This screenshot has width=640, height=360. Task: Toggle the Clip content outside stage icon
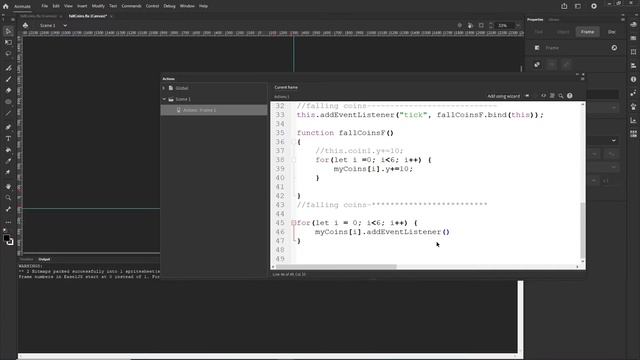481,25
